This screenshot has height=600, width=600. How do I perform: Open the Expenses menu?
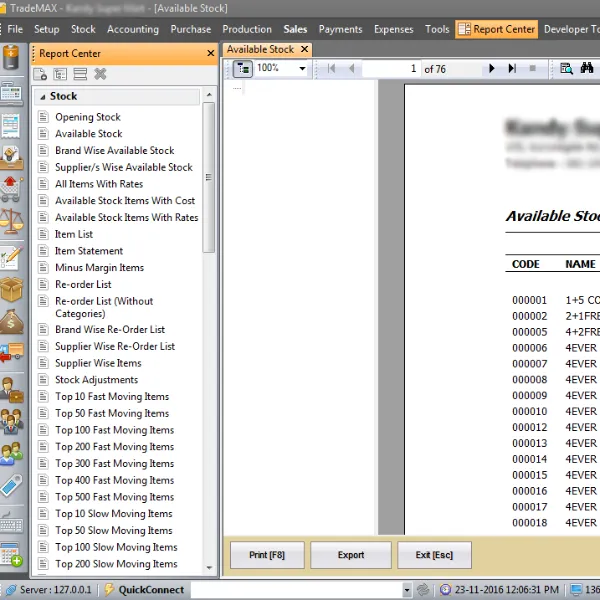(x=393, y=29)
